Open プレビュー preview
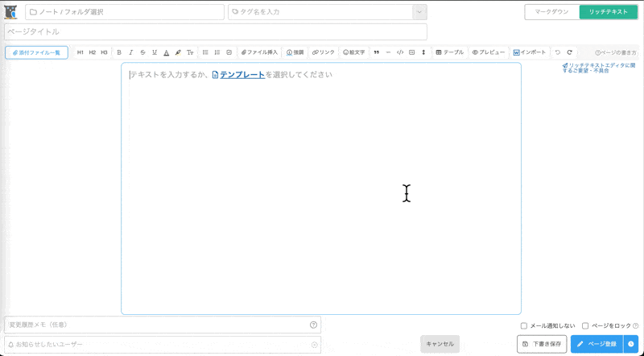 click(x=489, y=52)
